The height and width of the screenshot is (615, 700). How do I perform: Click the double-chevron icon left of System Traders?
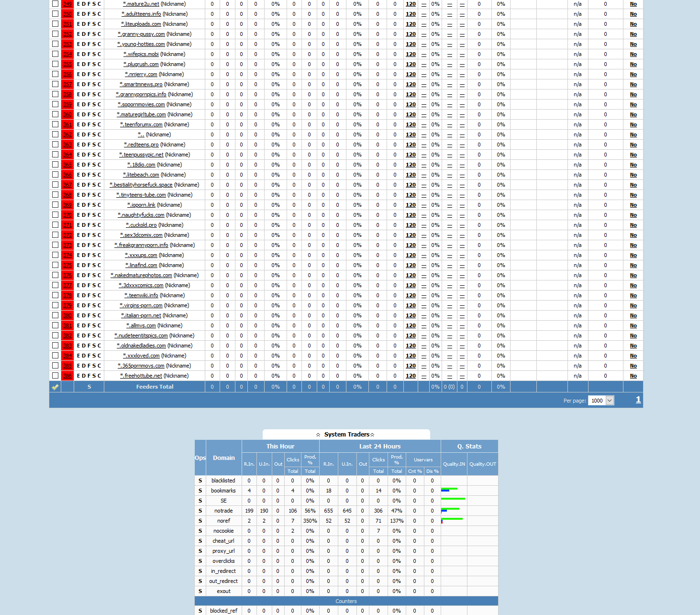(x=318, y=435)
